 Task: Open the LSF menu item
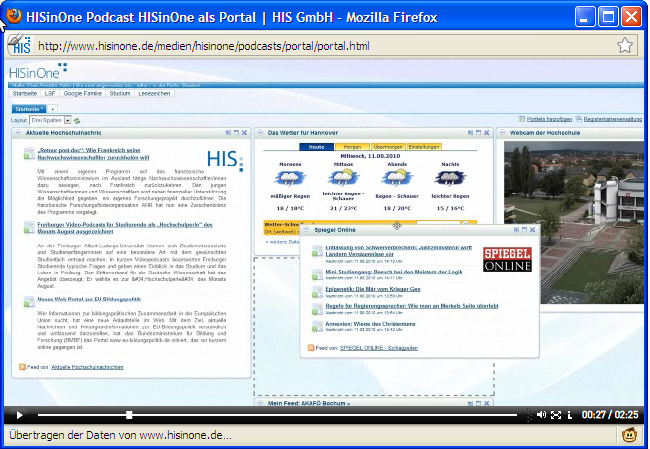pos(50,94)
